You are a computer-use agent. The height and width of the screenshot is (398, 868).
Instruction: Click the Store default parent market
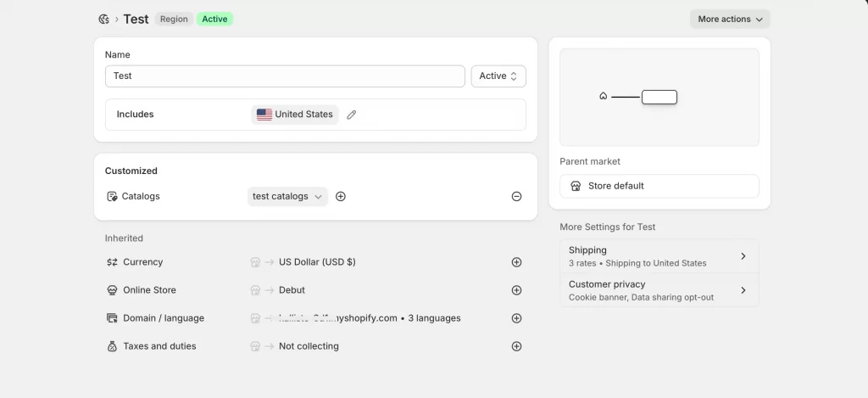pyautogui.click(x=659, y=186)
